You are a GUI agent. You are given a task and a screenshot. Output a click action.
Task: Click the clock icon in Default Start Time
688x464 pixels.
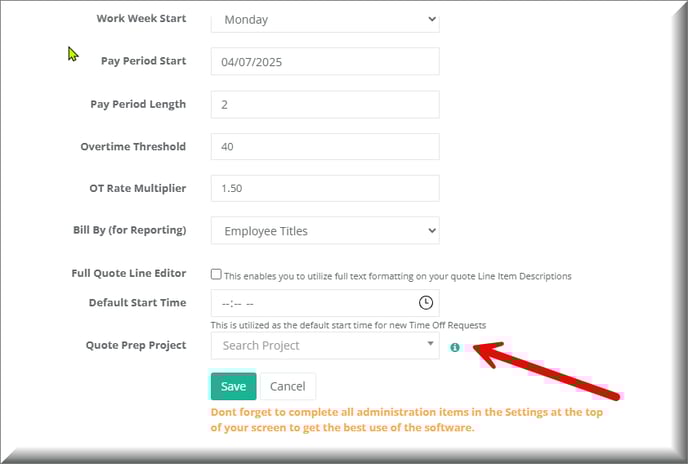point(425,302)
